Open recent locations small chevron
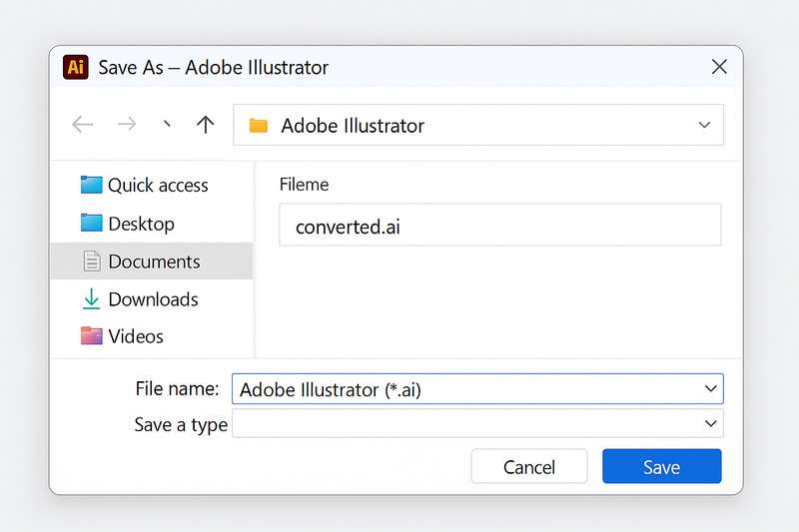This screenshot has width=799, height=532. pyautogui.click(x=166, y=124)
